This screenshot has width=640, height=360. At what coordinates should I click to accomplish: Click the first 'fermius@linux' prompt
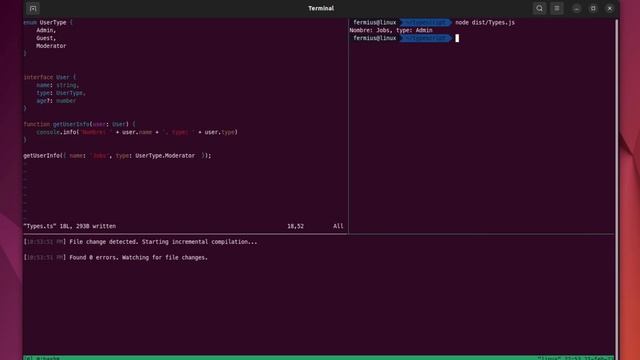tap(375, 22)
